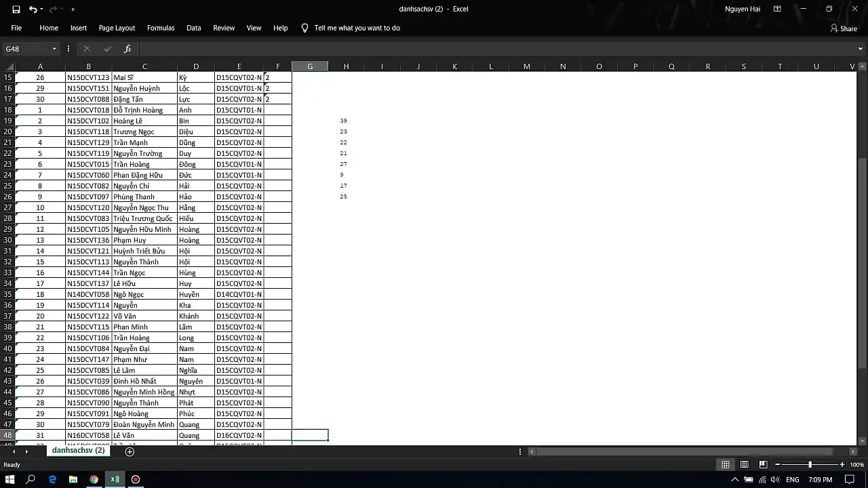Click the zoom in plus button
This screenshot has width=868, height=488.
coord(842,464)
